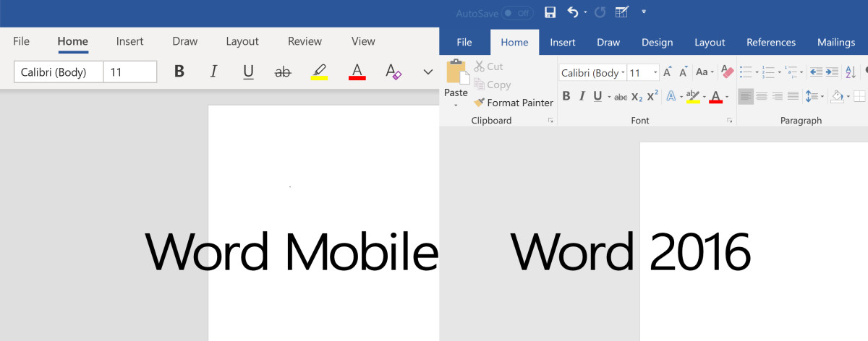The width and height of the screenshot is (868, 341).
Task: Click the Subscript X₂ icon
Action: (x=637, y=96)
